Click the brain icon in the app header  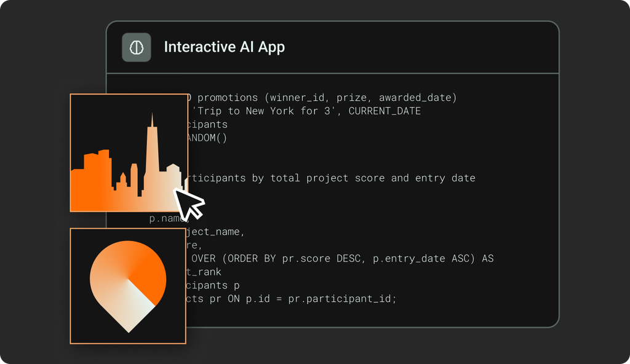tap(137, 47)
